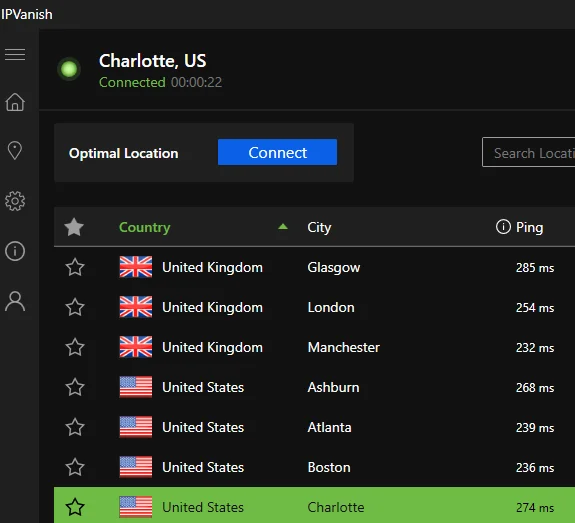Click United States text in Atlanta row
Image resolution: width=575 pixels, height=523 pixels.
(x=203, y=427)
